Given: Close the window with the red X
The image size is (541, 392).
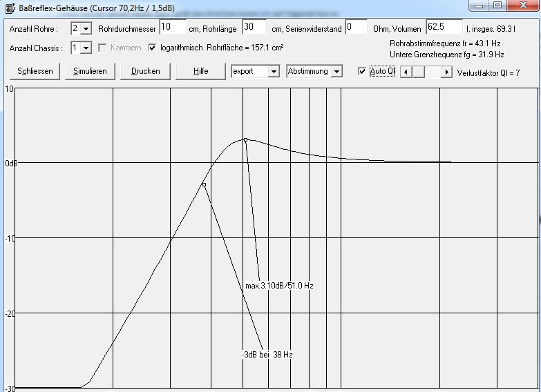Looking at the screenshot, I should coord(521,6).
